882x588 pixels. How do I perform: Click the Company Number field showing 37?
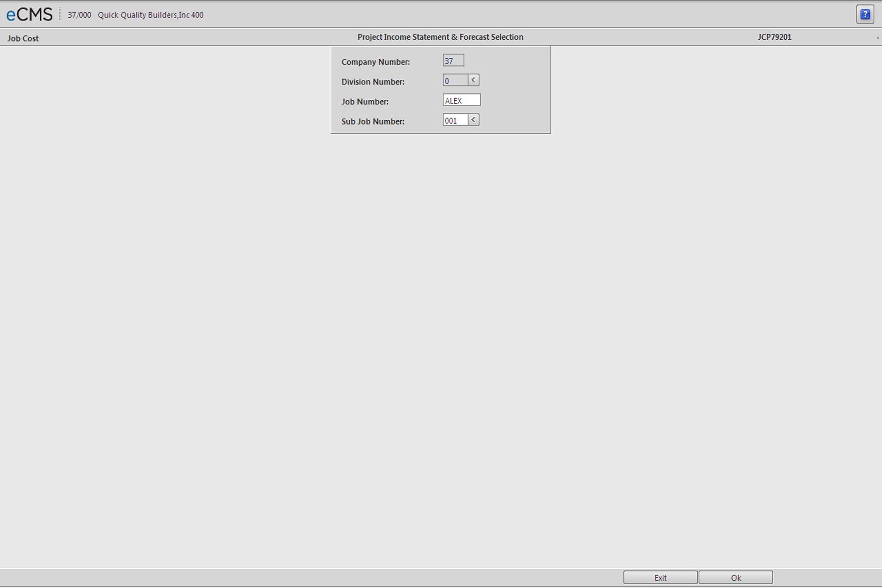[x=453, y=61]
